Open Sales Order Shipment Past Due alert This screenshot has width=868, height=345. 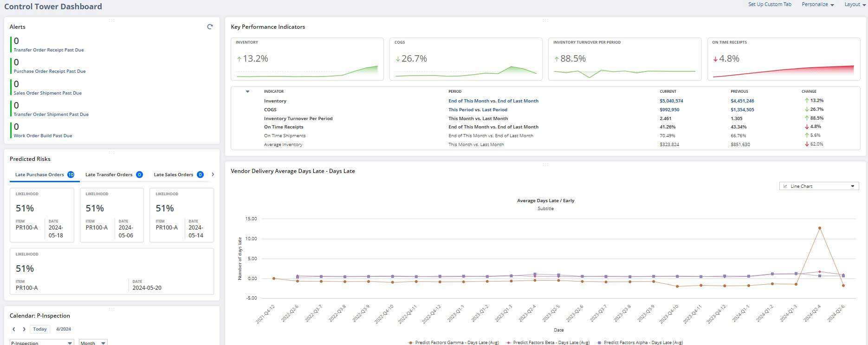pyautogui.click(x=47, y=93)
